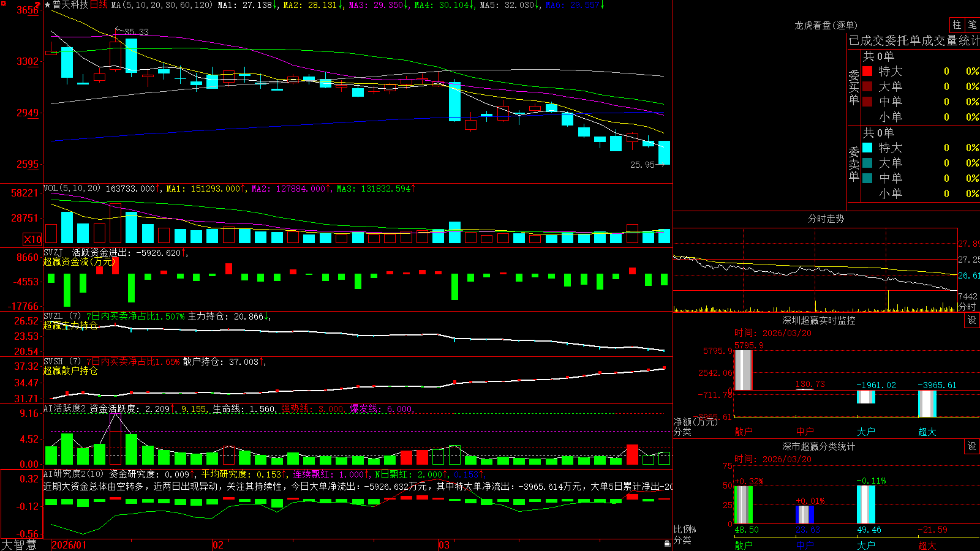Click the 已成交委托单成交量统计 header
The width and height of the screenshot is (980, 551).
[914, 40]
